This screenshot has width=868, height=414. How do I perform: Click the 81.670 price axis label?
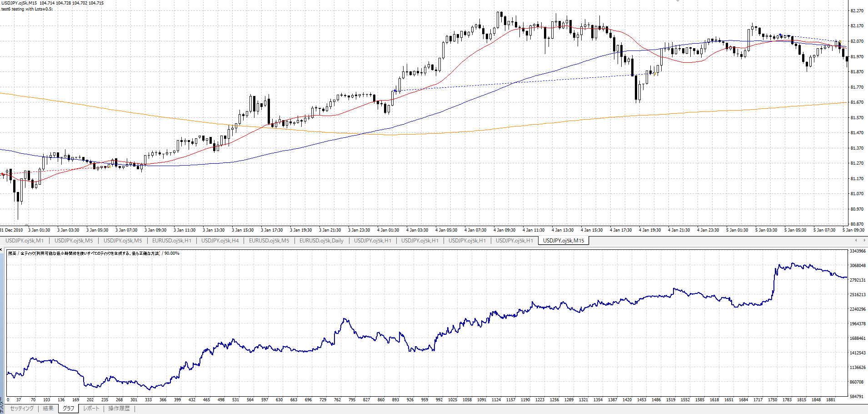coord(857,102)
